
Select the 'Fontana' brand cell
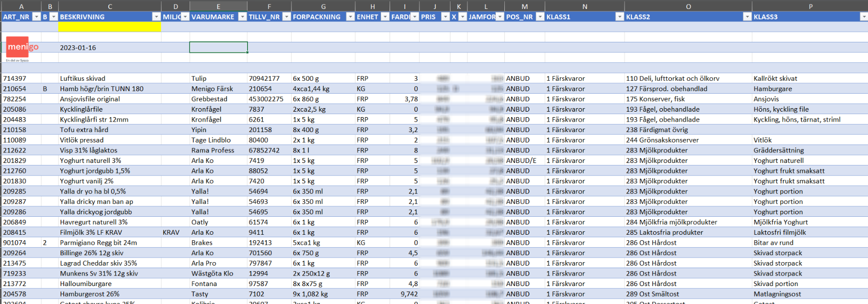click(218, 284)
